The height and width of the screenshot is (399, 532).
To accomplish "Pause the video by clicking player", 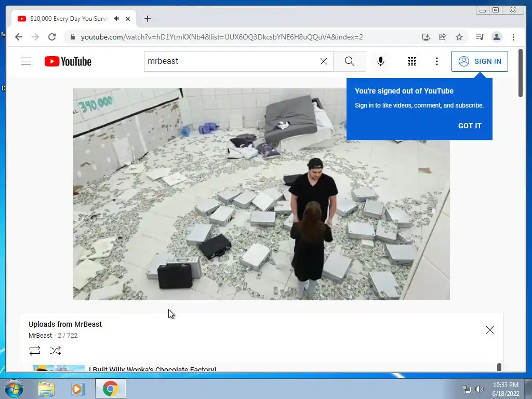I will point(261,194).
